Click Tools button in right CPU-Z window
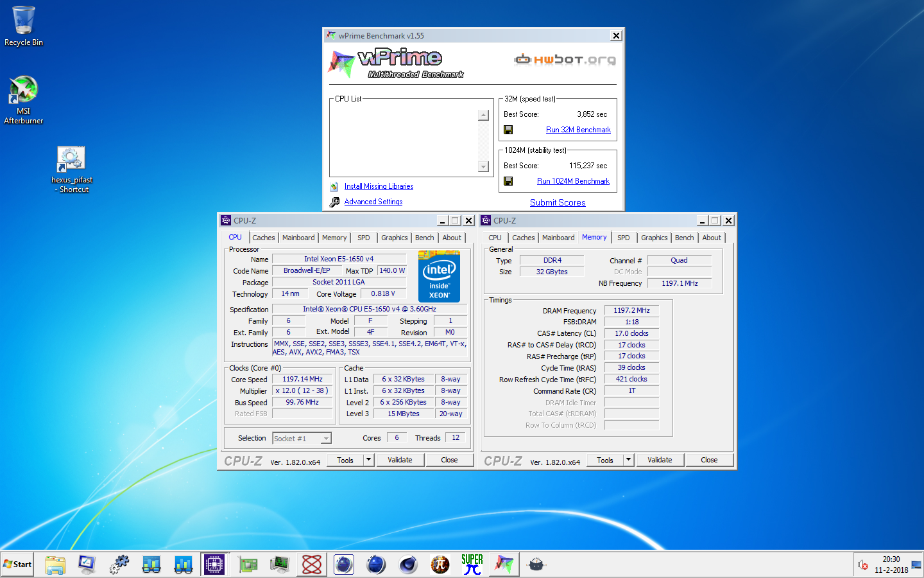Viewport: 924px width, 578px height. click(x=605, y=460)
